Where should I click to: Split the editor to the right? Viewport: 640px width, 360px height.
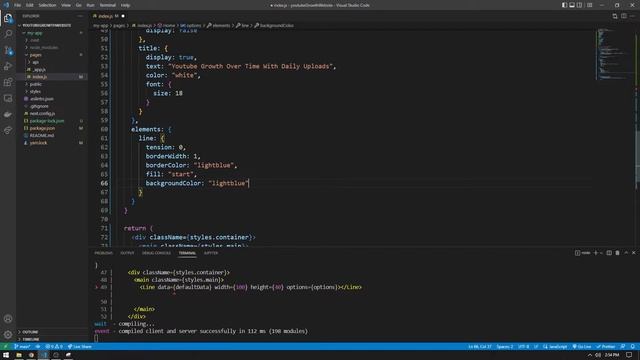(x=624, y=16)
